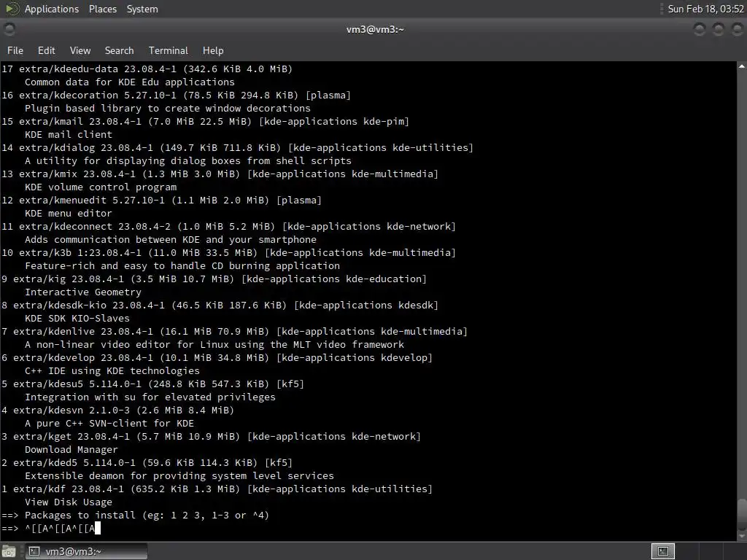747x560 pixels.
Task: Click the workspace switcher icon in bottom panel
Action: [663, 551]
